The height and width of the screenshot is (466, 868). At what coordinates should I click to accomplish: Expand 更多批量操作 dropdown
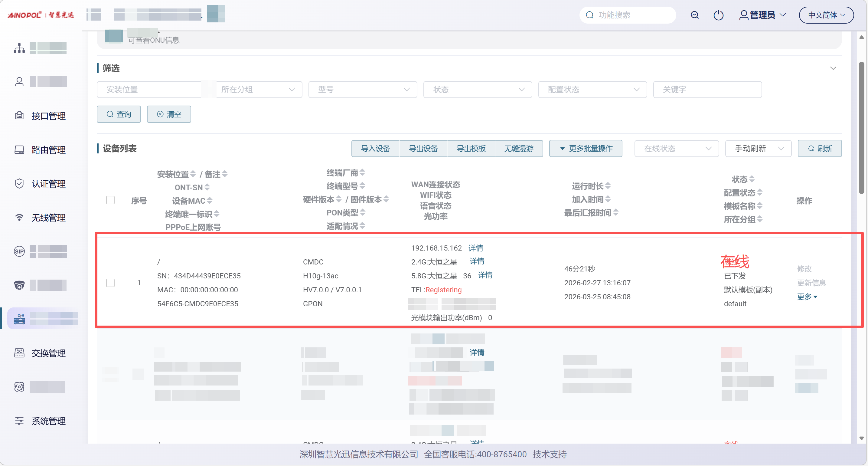point(586,148)
